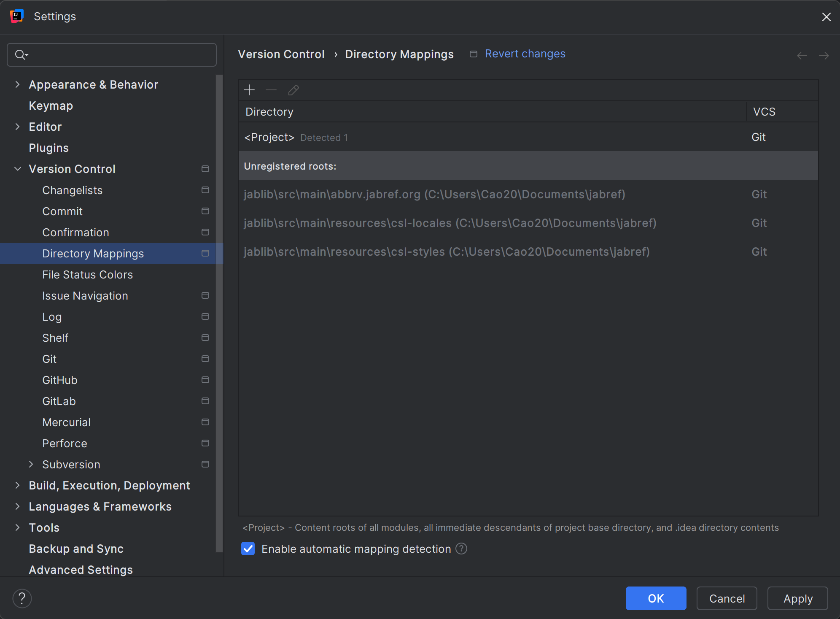Click the VCS column header
Image resolution: width=840 pixels, height=619 pixels.
pyautogui.click(x=783, y=112)
